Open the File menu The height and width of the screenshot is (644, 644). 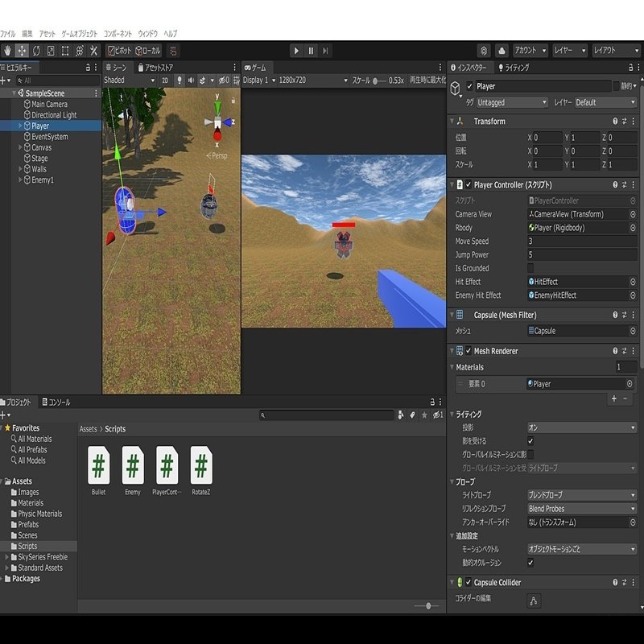7,34
